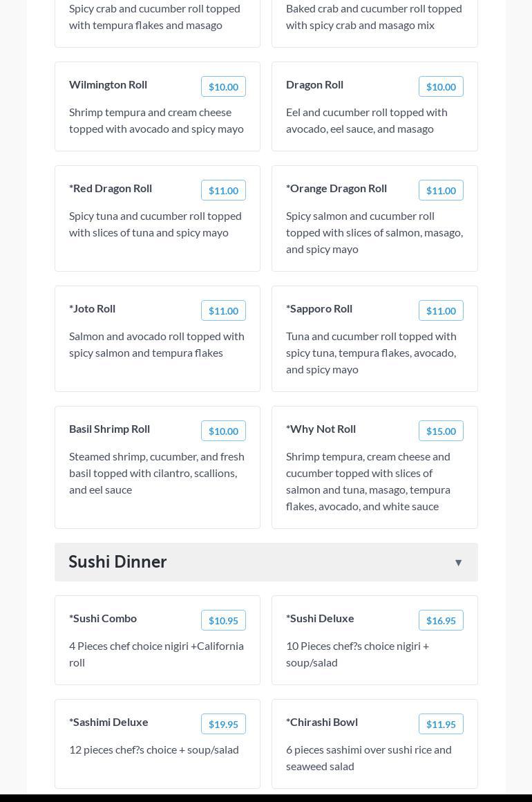Viewport: 532px width, 802px height.
Task: Click the Wilmington Roll item title
Action: [x=108, y=84]
